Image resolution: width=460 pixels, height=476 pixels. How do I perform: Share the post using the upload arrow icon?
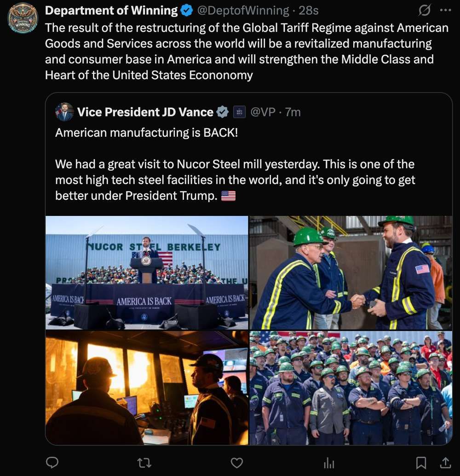[x=445, y=463]
